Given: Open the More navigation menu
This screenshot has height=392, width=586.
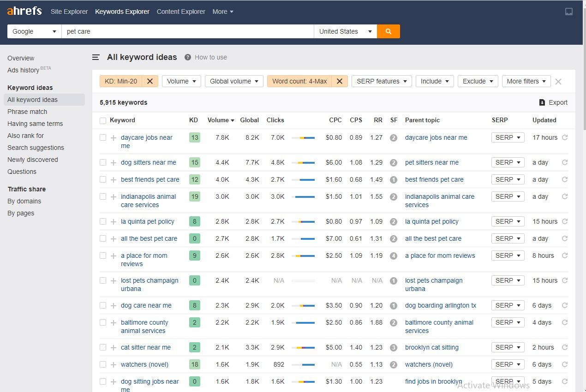Looking at the screenshot, I should pyautogui.click(x=223, y=12).
